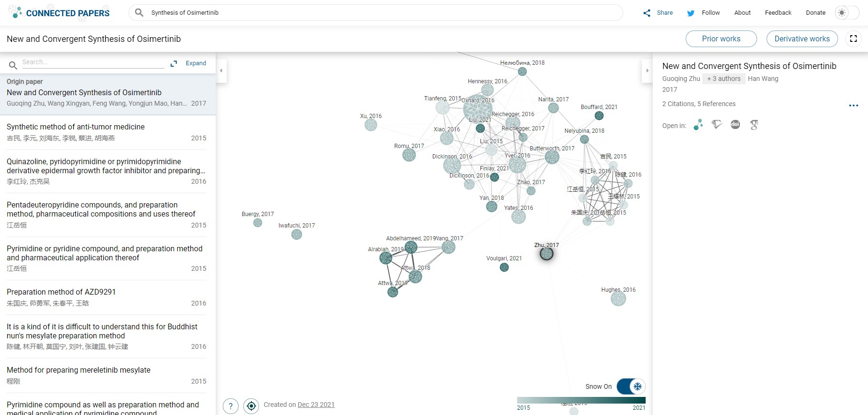Click the Expand text link
Image resolution: width=868 pixels, height=415 pixels.
coord(196,63)
